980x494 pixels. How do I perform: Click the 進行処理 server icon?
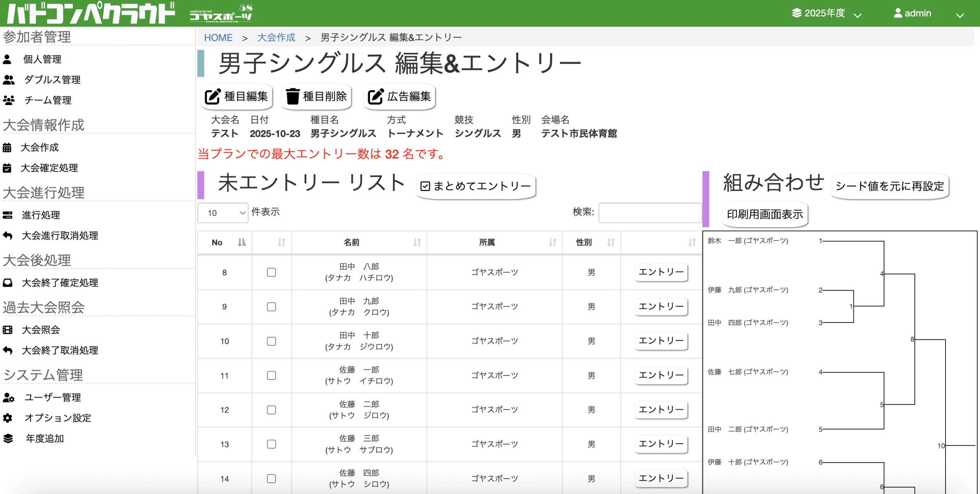[x=8, y=215]
